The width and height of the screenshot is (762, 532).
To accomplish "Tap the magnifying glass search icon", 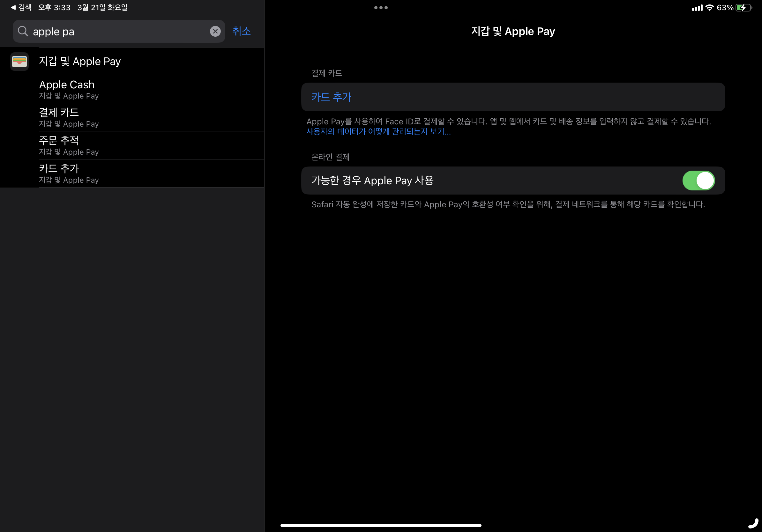I will click(x=23, y=31).
